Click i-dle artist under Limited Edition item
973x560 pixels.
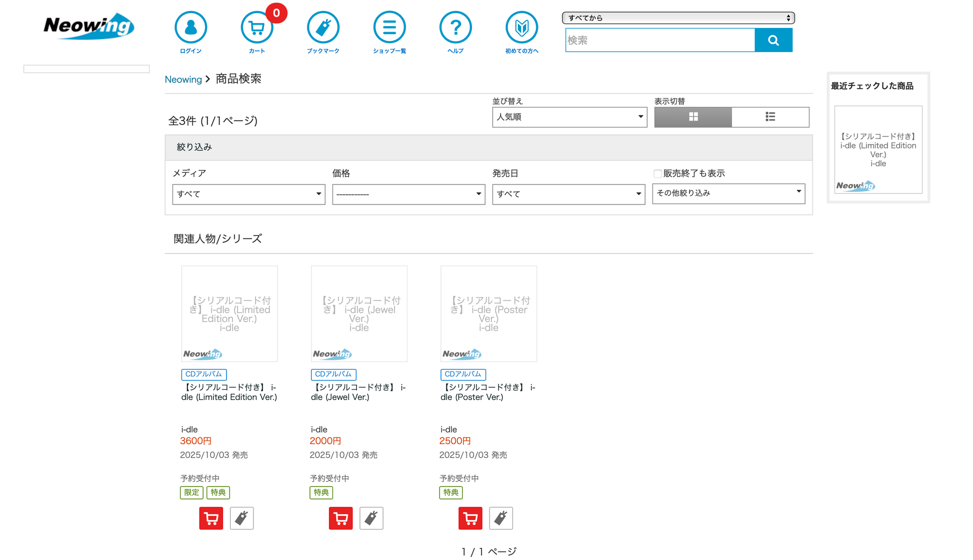pos(189,429)
